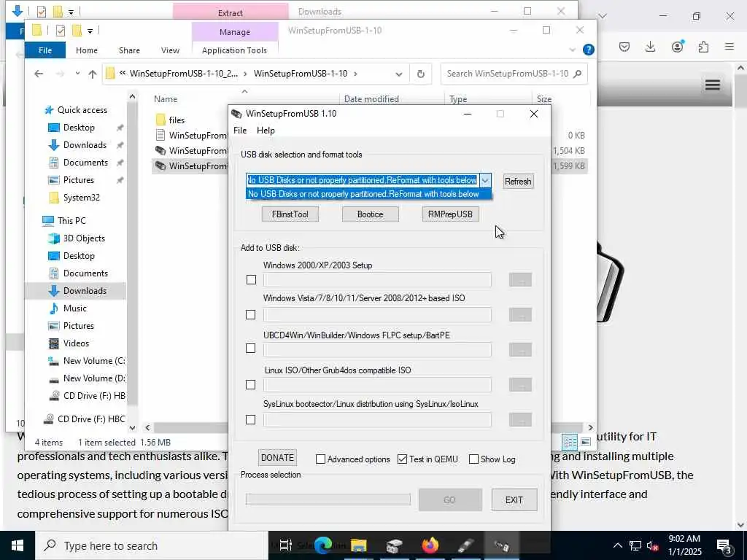Screen dimensions: 747x560
Task: Open the Help menu in WinSetupFromUSB
Action: (266, 131)
